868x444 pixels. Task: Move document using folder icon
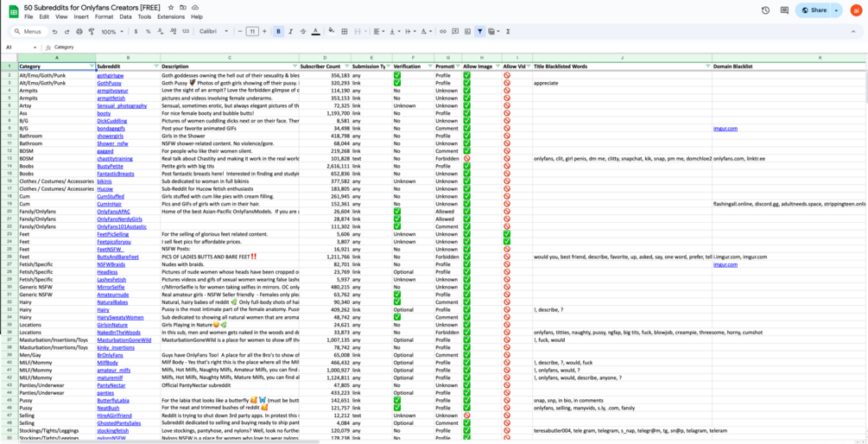tap(183, 8)
